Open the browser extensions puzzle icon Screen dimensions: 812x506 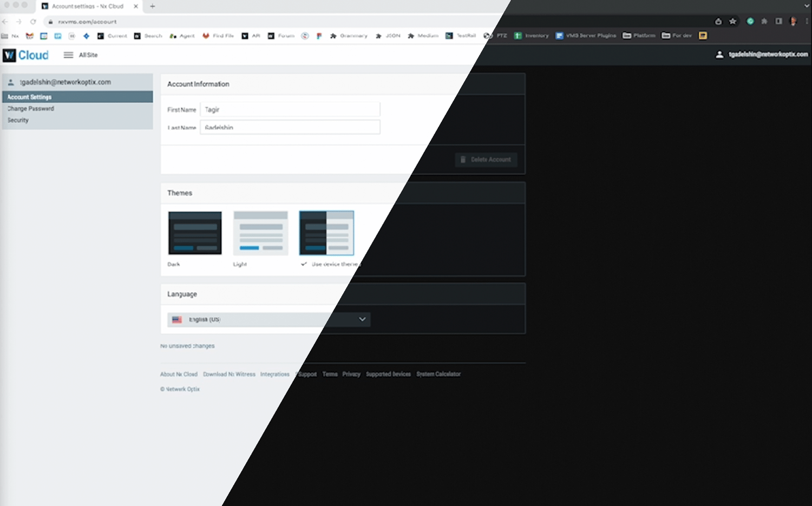pos(764,22)
